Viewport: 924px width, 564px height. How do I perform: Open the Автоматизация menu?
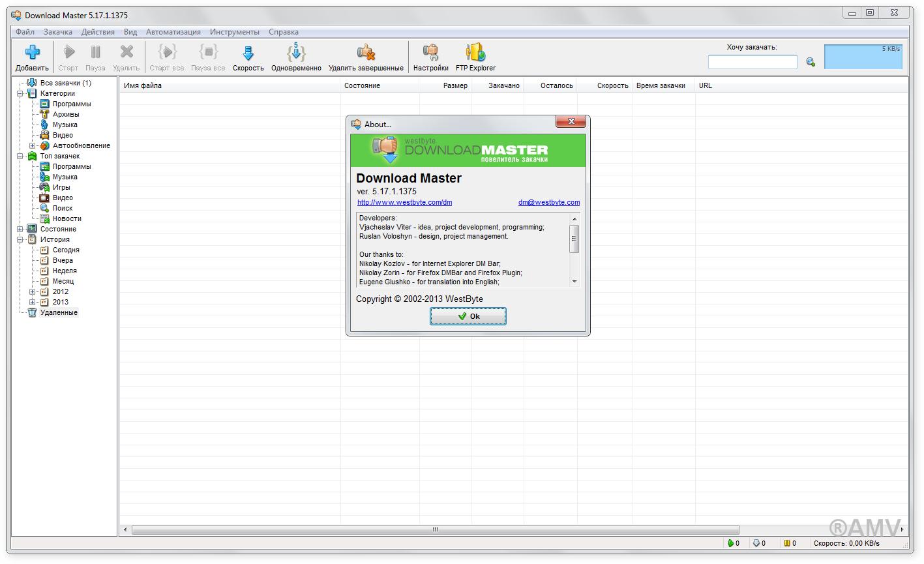click(x=173, y=31)
